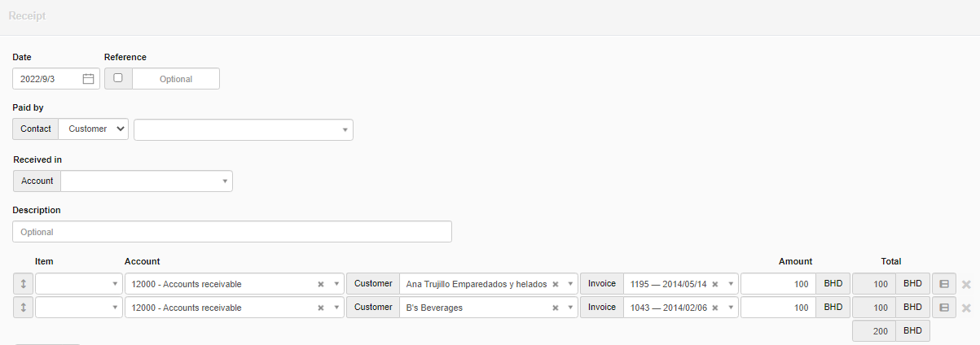Screen dimensions: 980x345
Task: Click Amount field in Ana Trujillo row
Action: point(779,284)
